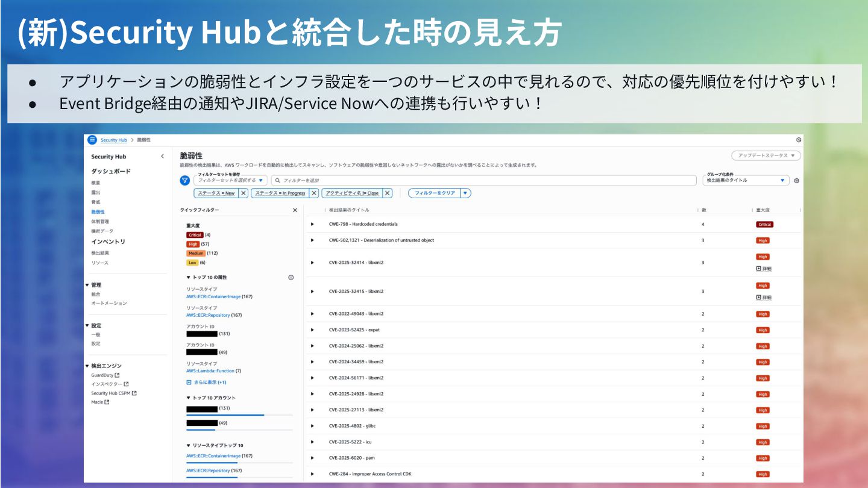
Task: Open the アップデートステータス dropdown
Action: point(766,155)
